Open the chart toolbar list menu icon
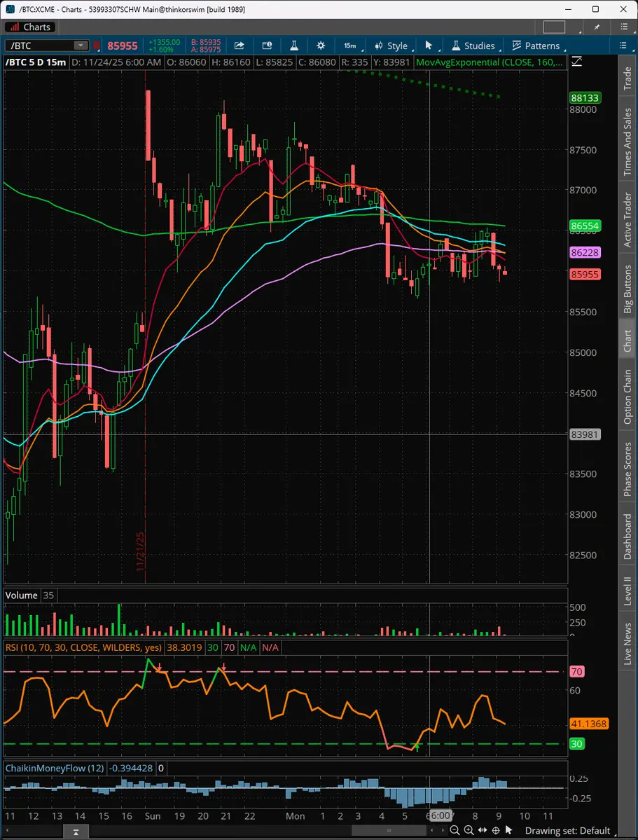 pyautogui.click(x=623, y=46)
